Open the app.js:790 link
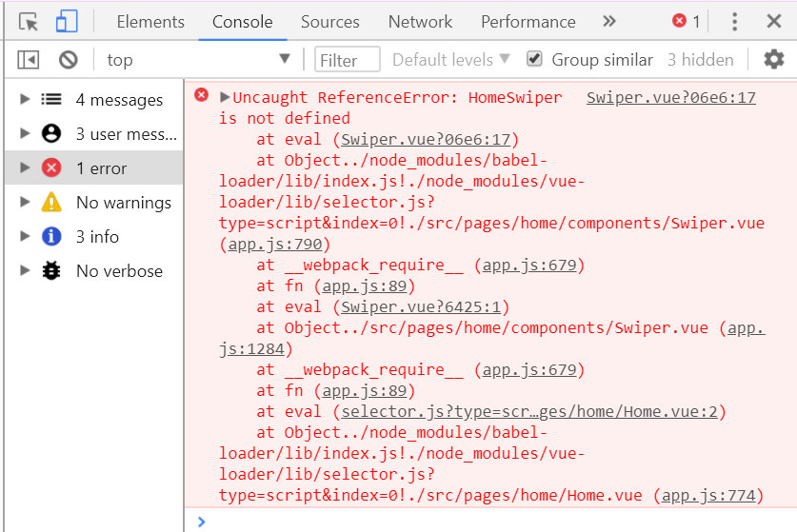 275,244
